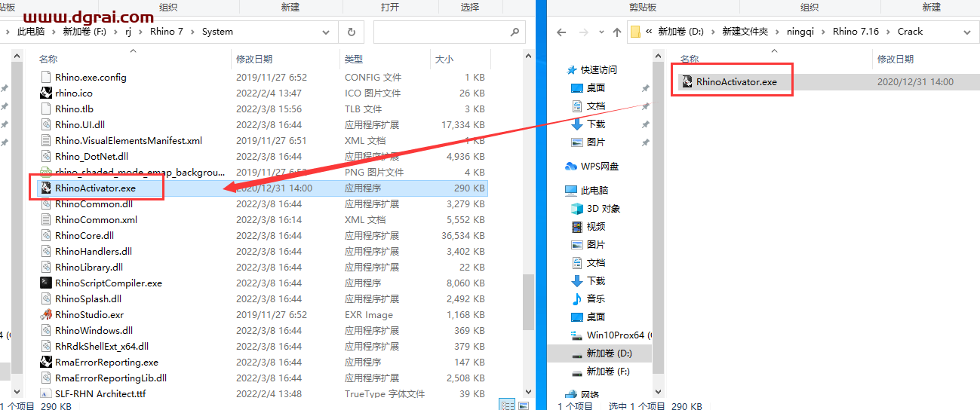Jump to ningqi breadcrumb in Crack window

point(800,32)
